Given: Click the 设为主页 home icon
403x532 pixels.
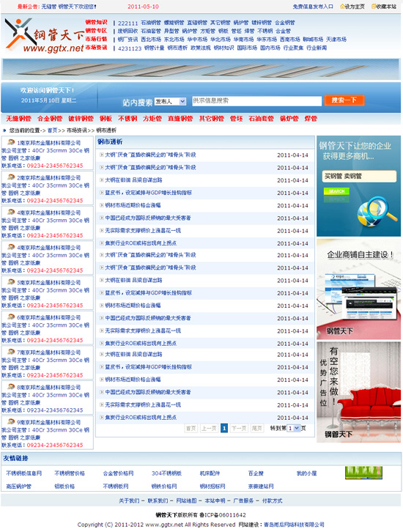Looking at the screenshot, I should 342,7.
